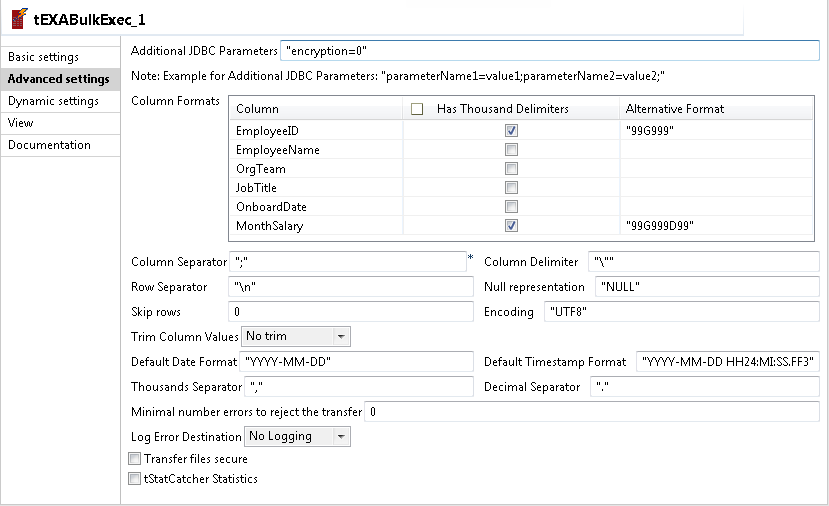Click the Encoding text field
Screen dimensions: 829x506
(680, 312)
